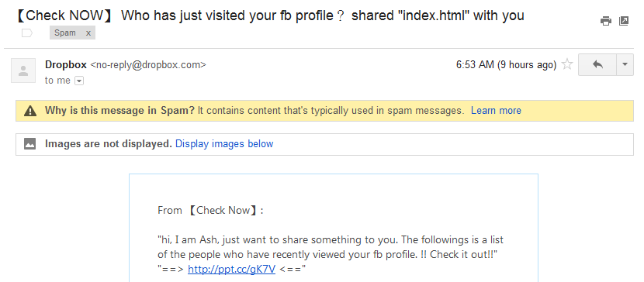The image size is (644, 282).
Task: Click the sender's avatar placeholder
Action: (x=23, y=70)
